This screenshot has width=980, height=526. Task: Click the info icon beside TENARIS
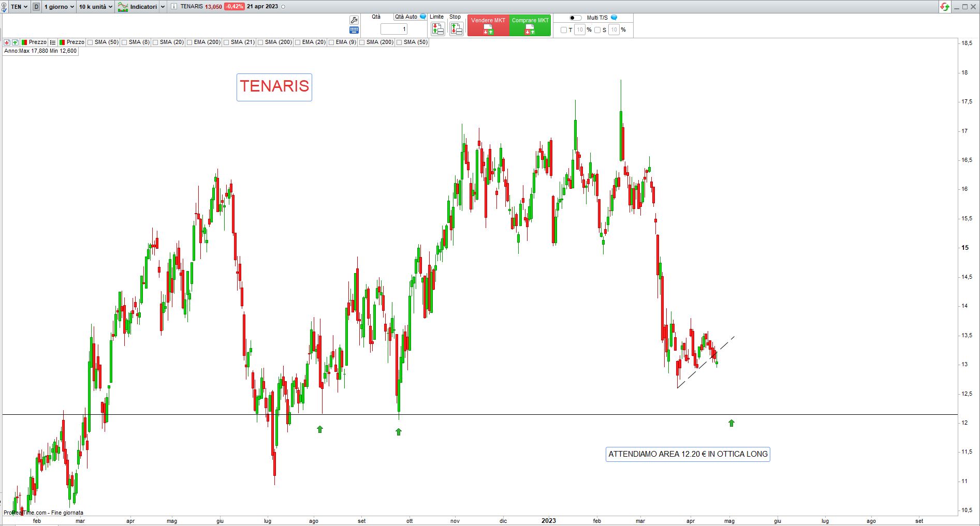click(173, 7)
